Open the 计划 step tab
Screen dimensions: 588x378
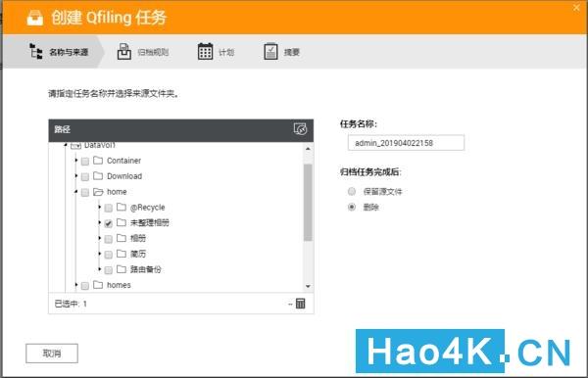tap(216, 52)
